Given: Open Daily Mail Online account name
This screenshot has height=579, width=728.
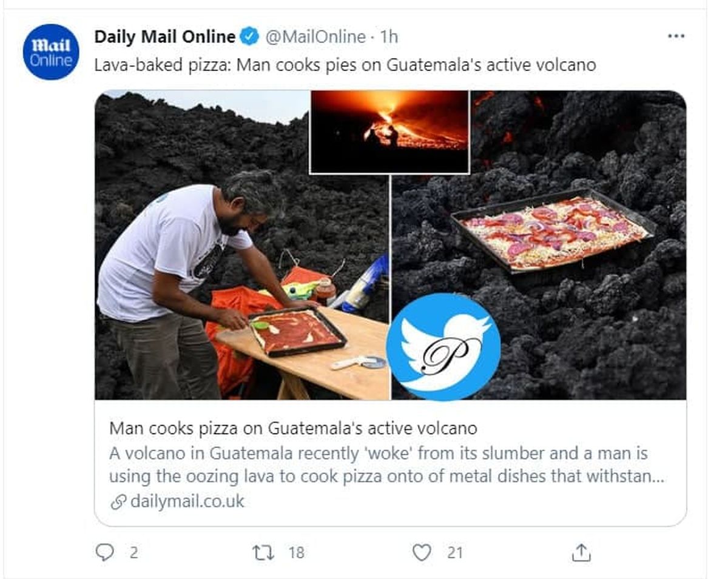Looking at the screenshot, I should (x=164, y=36).
